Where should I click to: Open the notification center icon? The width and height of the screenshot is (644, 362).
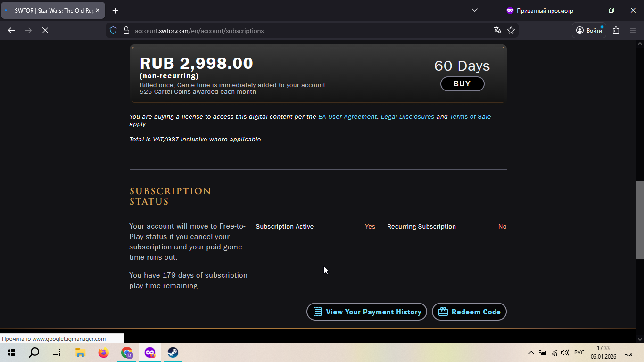tap(628, 353)
